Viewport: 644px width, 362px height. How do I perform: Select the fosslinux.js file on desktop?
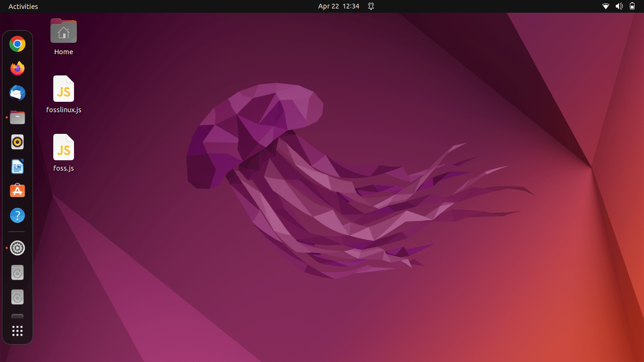click(x=64, y=95)
